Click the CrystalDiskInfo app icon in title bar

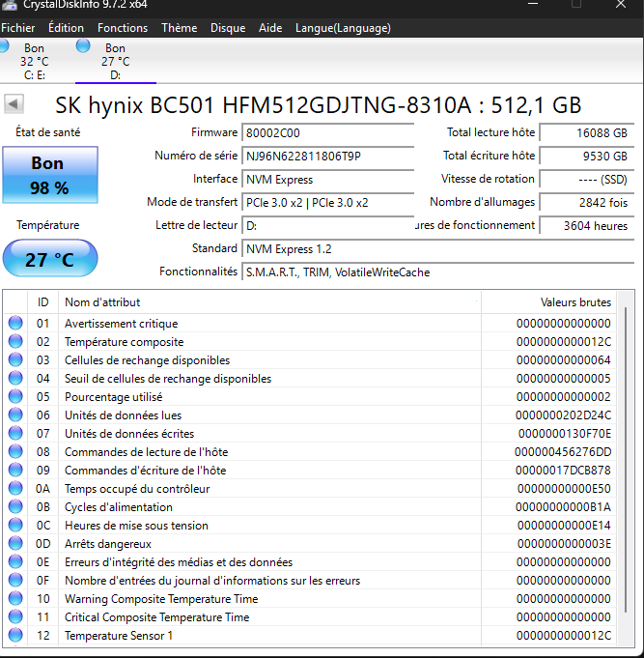[x=8, y=6]
